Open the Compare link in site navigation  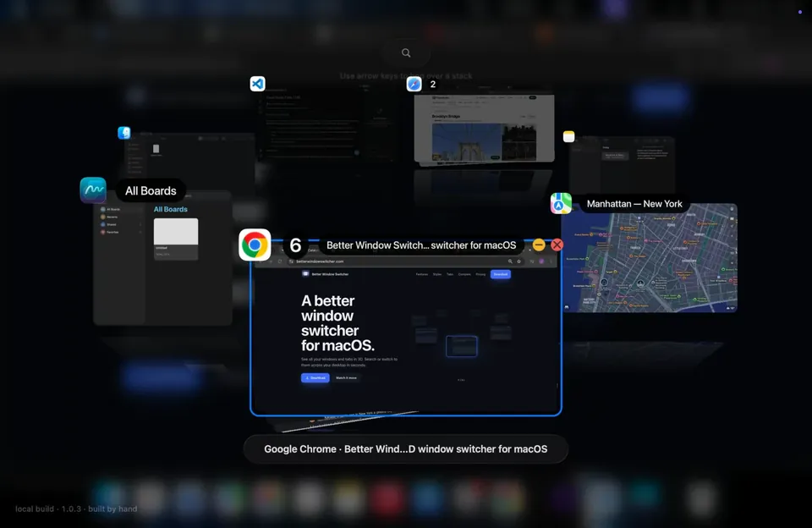[x=464, y=274]
